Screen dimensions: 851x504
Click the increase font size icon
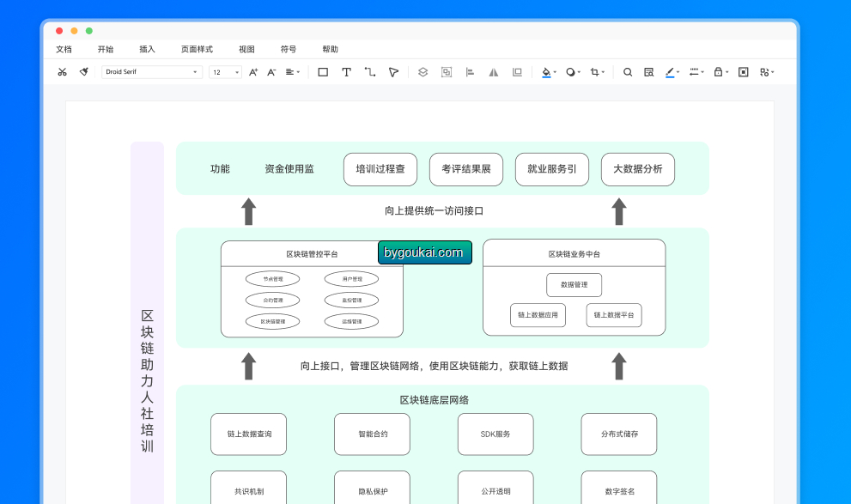click(x=253, y=72)
